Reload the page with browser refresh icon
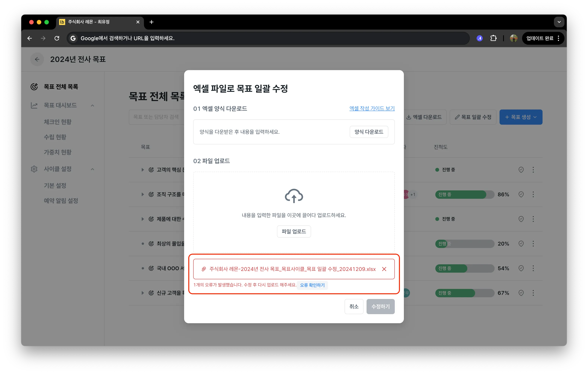588x374 pixels. 57,38
